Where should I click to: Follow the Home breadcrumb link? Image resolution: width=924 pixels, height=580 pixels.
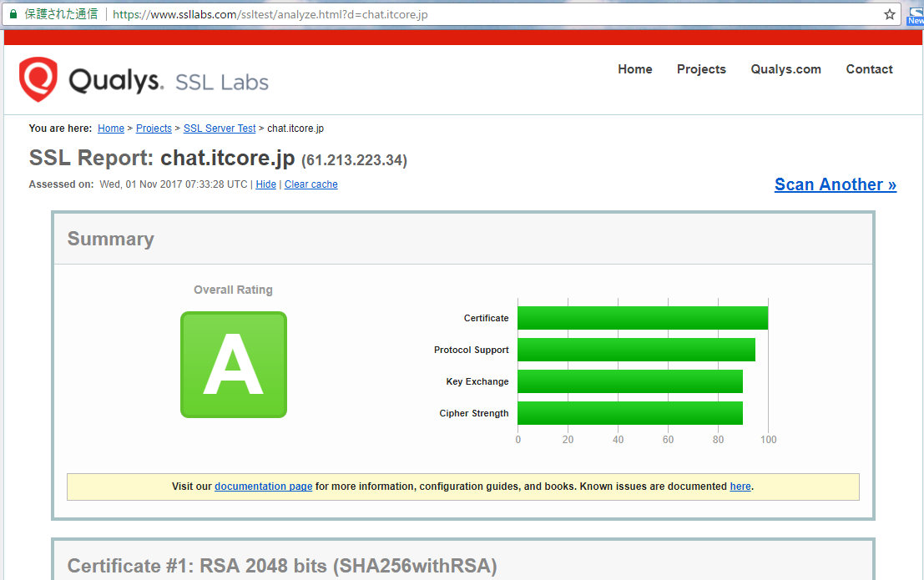[111, 129]
